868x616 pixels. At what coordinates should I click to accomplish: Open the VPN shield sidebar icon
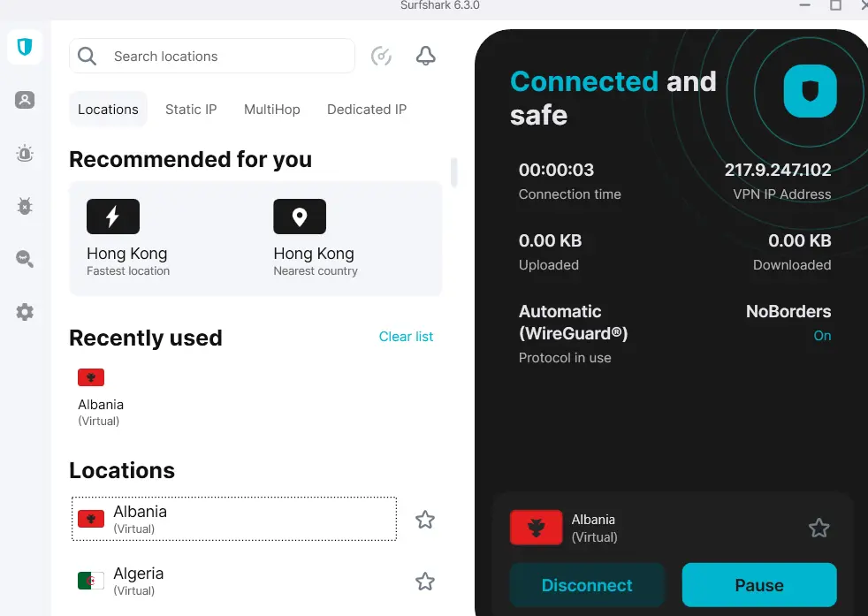(25, 47)
